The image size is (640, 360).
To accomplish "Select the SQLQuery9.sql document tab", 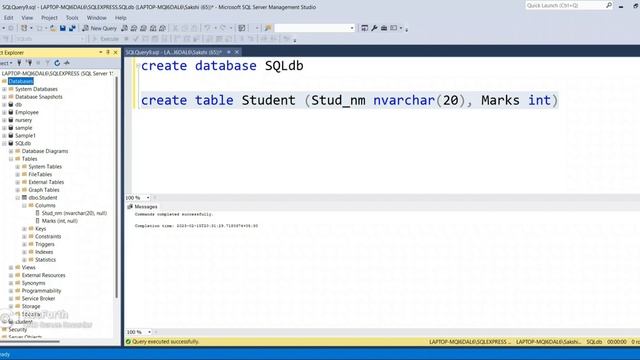I will pyautogui.click(x=173, y=52).
